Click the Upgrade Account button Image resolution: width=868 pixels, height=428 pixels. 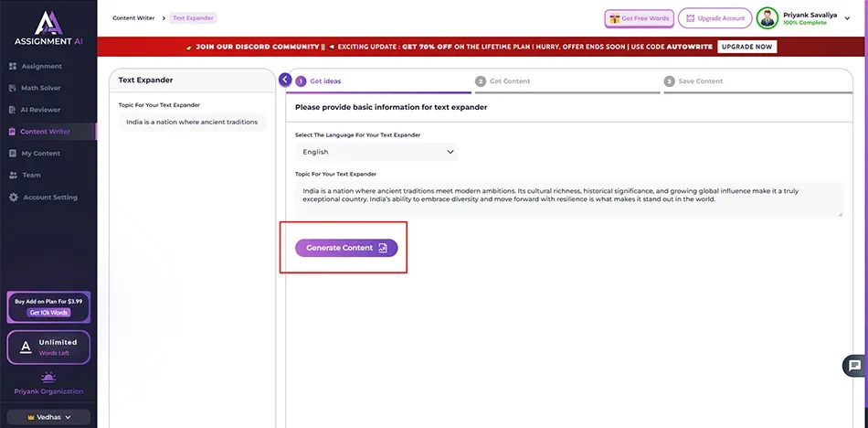pyautogui.click(x=715, y=18)
